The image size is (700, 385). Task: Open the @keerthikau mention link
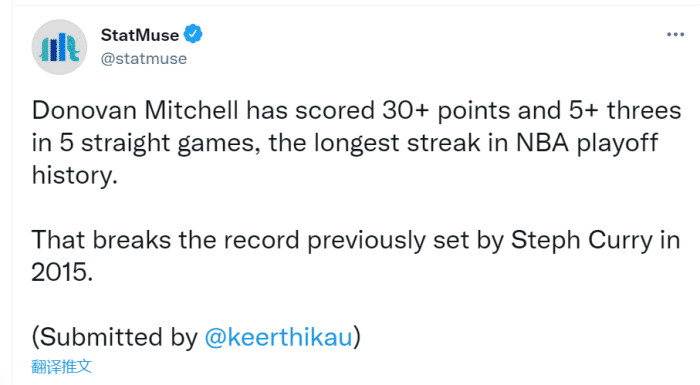tap(279, 337)
